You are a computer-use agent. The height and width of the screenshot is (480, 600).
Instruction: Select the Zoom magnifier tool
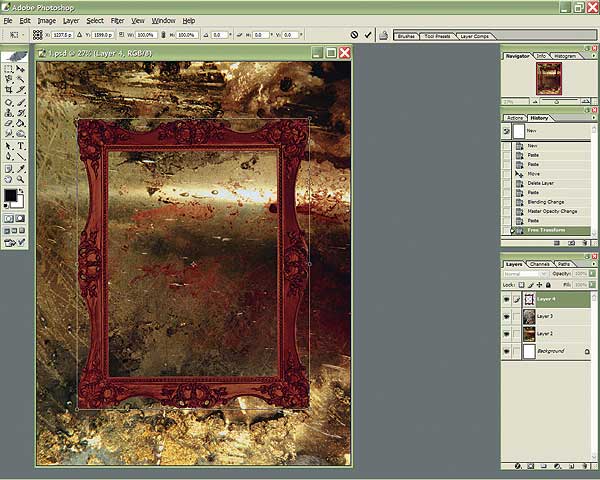click(x=19, y=178)
